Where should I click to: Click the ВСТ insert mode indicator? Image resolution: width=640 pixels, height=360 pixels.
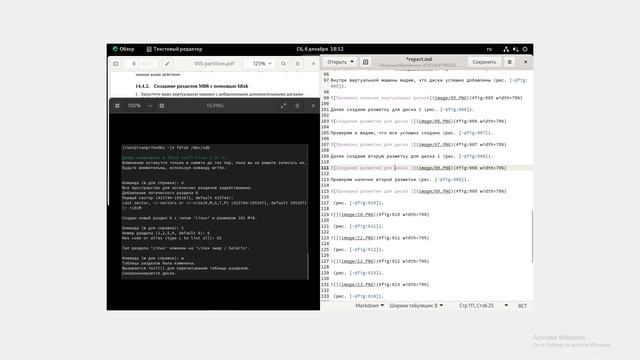(x=522, y=306)
